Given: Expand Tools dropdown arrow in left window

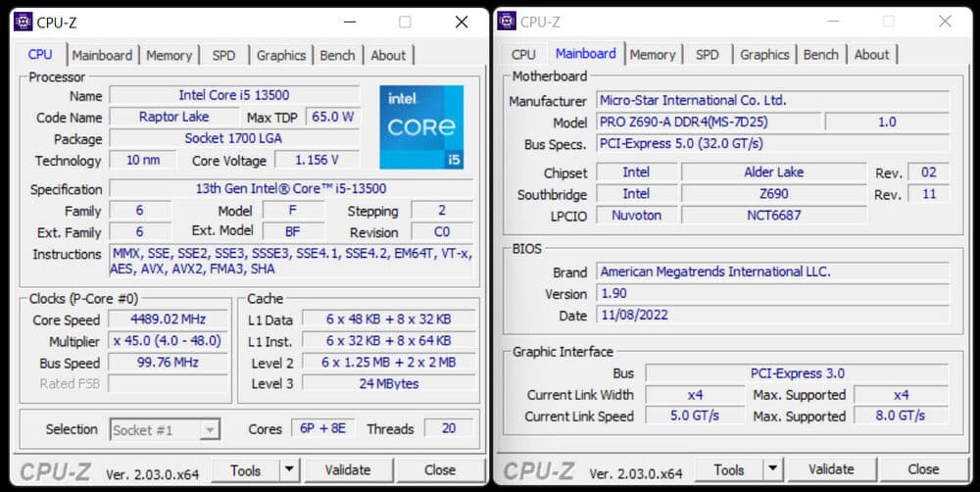Looking at the screenshot, I should coord(289,470).
